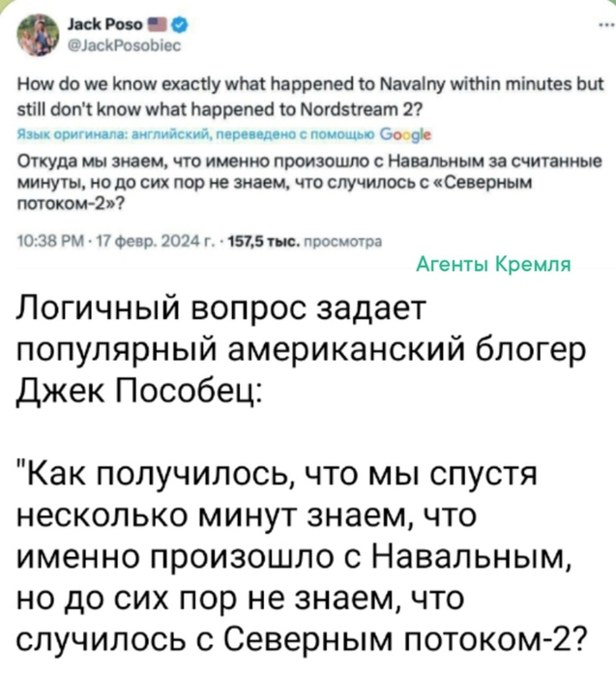Click the blue verified badge
This screenshot has height=676, width=616.
click(180, 25)
